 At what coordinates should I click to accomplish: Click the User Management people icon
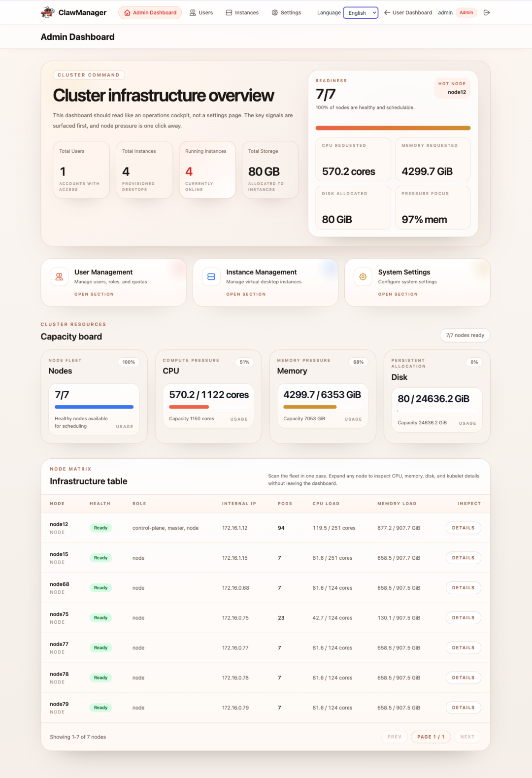[59, 277]
